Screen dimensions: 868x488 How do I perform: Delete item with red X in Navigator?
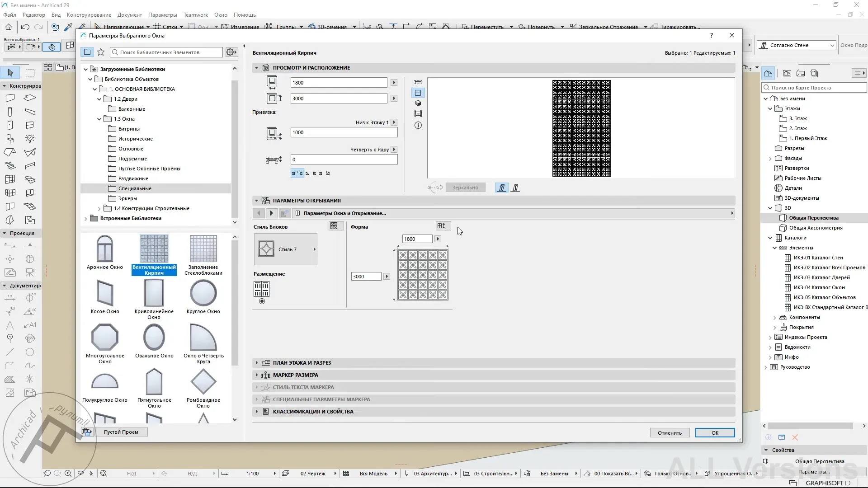tap(795, 437)
